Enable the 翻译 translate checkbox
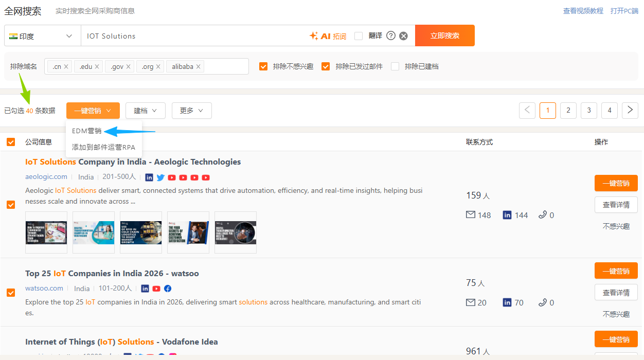 click(x=359, y=36)
